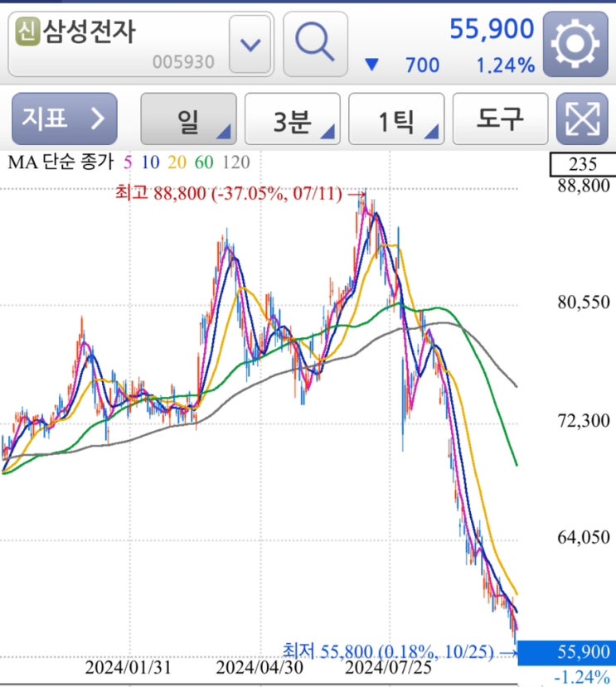616x687 pixels.
Task: Open the 도구 tools button
Action: pos(500,119)
